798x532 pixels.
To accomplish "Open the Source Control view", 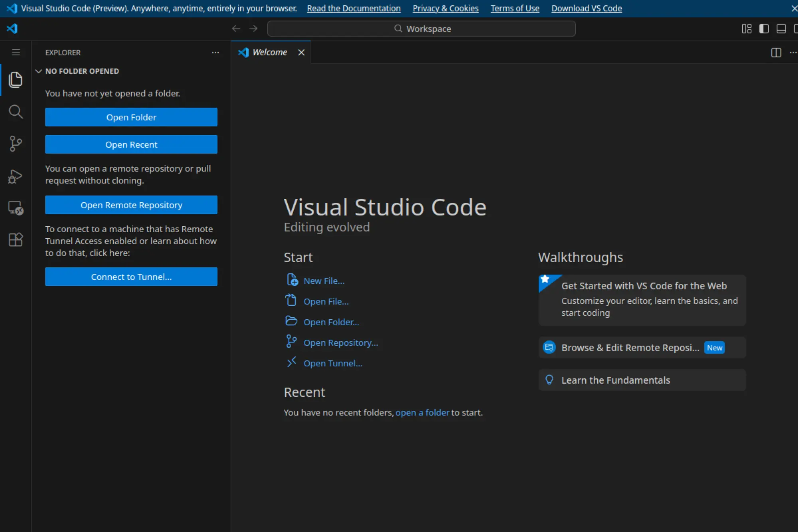I will 16,144.
